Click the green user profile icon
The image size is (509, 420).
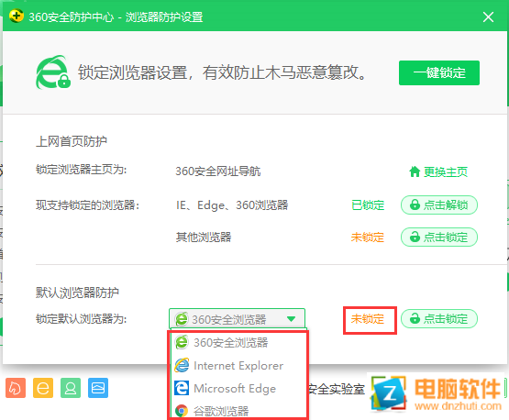(71, 388)
